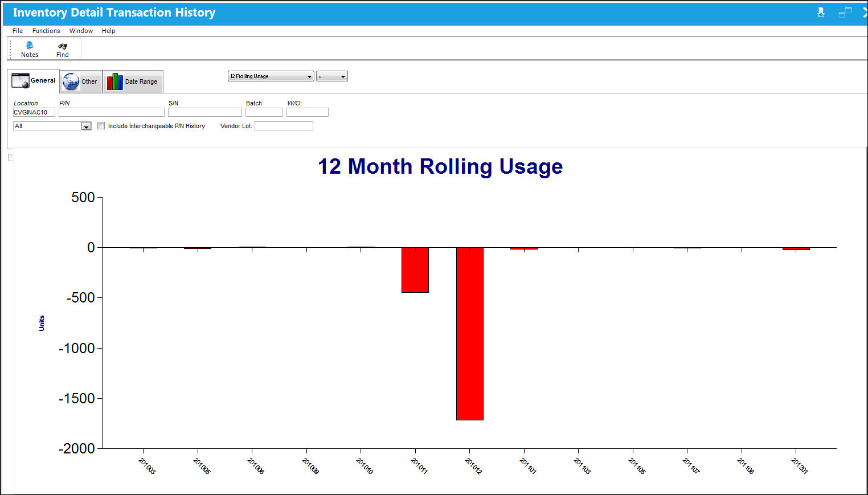Open the Notes toolbar icon
The width and height of the screenshot is (868, 495).
click(30, 50)
